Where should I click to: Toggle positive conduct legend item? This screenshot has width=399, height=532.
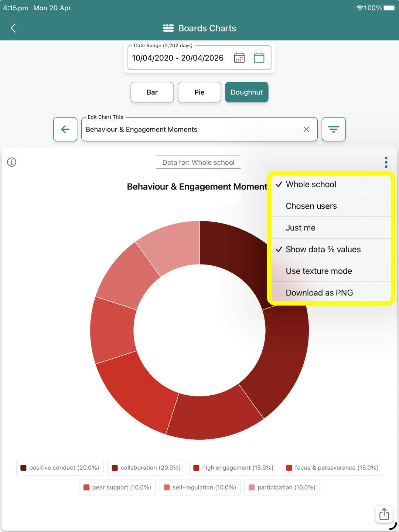[60, 468]
